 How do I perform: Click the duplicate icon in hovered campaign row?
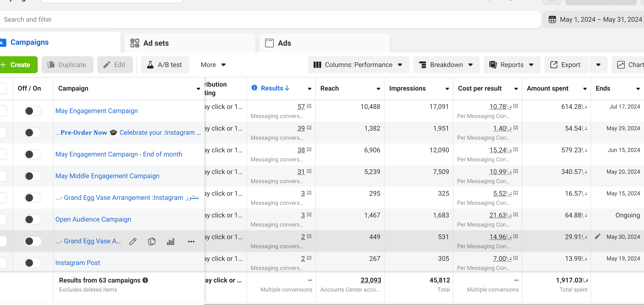(x=151, y=241)
